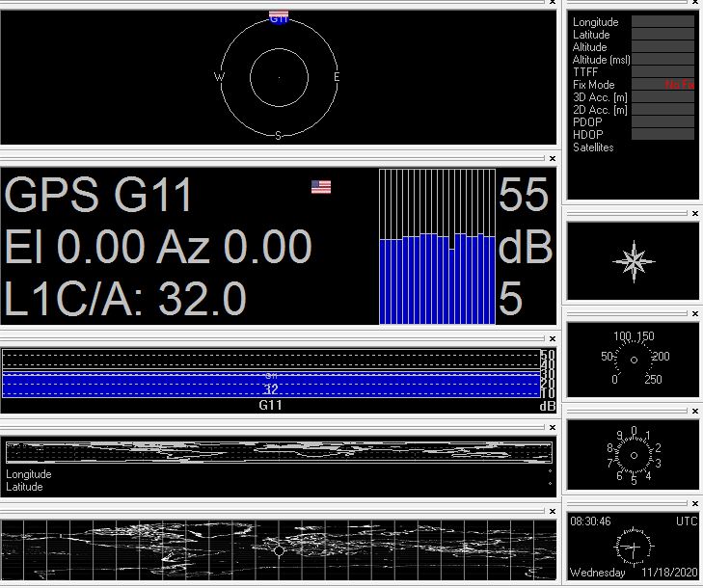Click the TTFF value field
The height and width of the screenshot is (588, 703).
[662, 72]
